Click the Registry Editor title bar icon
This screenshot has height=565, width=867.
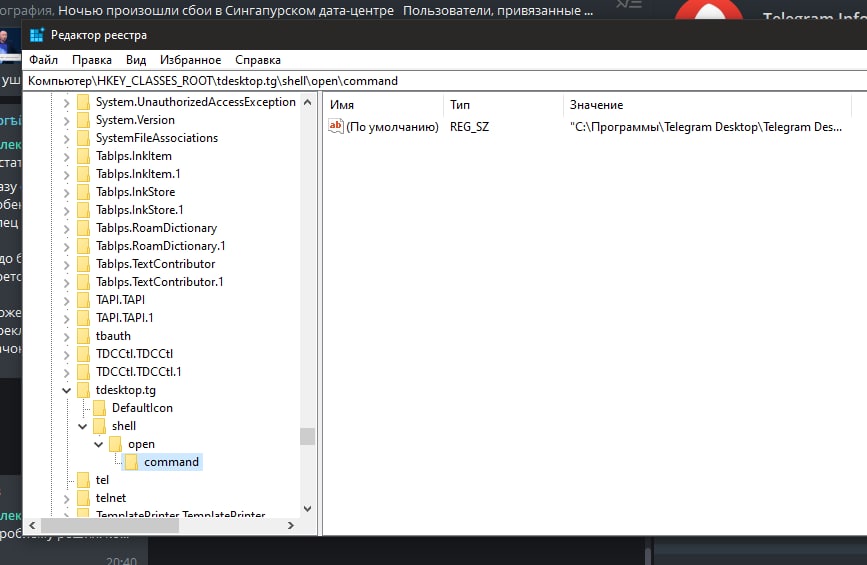36,35
